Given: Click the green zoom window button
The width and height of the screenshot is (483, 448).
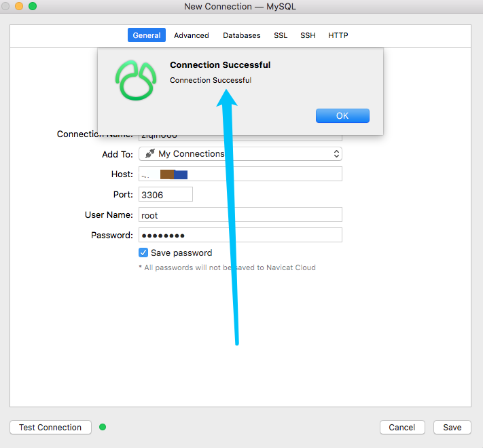Looking at the screenshot, I should coord(33,6).
